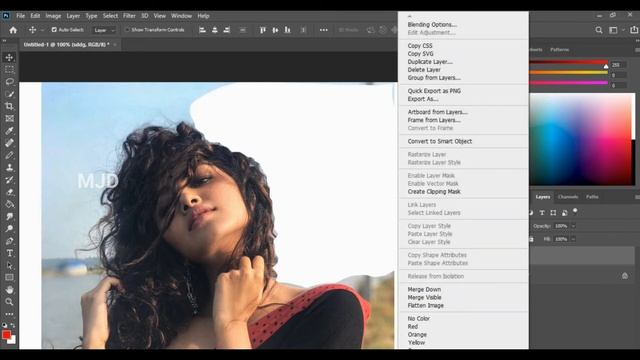Choose Create Clipping Mask

[x=434, y=191]
